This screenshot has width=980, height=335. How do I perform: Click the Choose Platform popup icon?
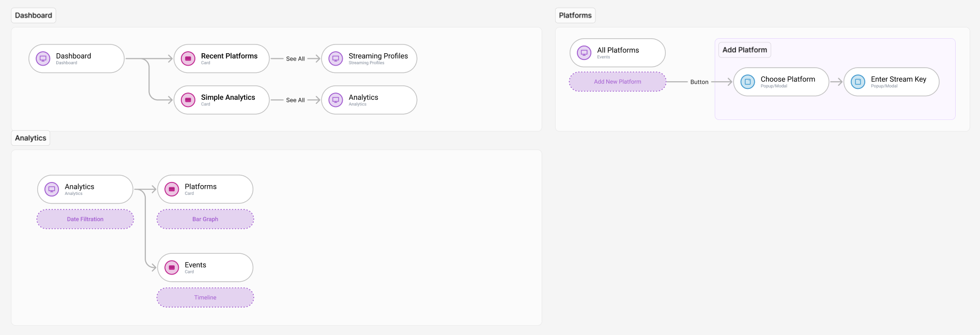747,82
